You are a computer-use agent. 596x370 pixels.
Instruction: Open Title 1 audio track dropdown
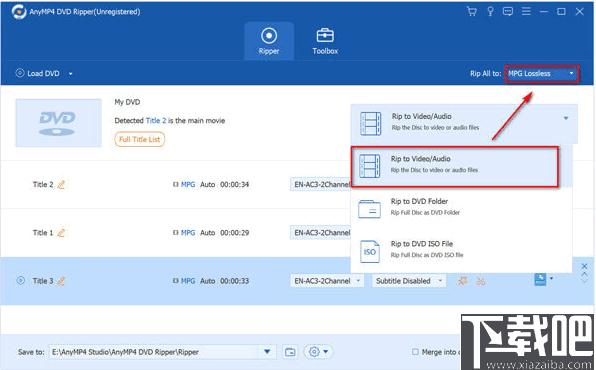[321, 232]
